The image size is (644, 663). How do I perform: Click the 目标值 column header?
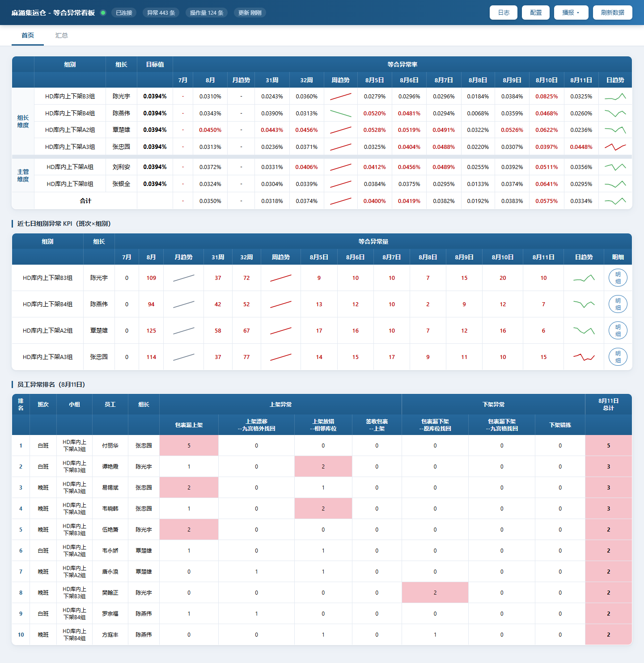[x=155, y=64]
